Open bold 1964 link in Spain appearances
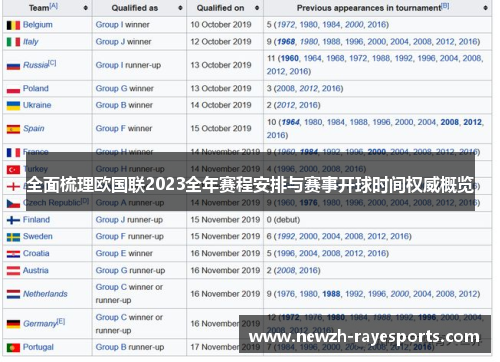This screenshot has height=362, width=500. (290, 122)
